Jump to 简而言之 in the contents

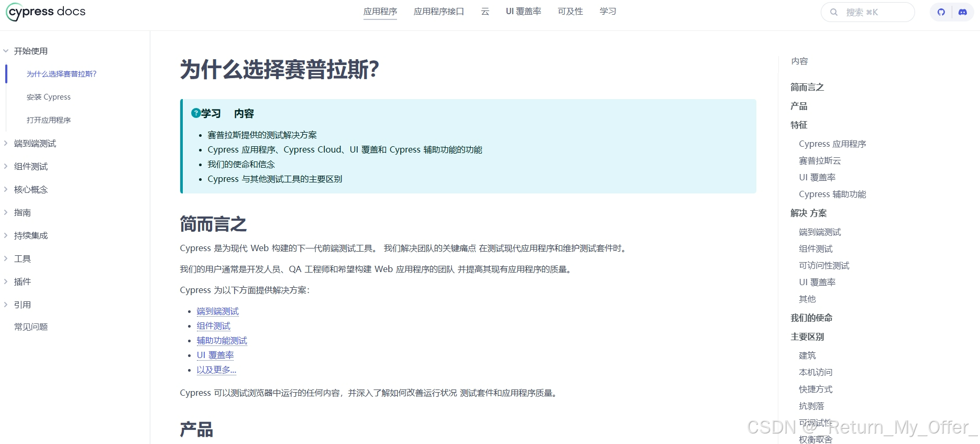(807, 87)
